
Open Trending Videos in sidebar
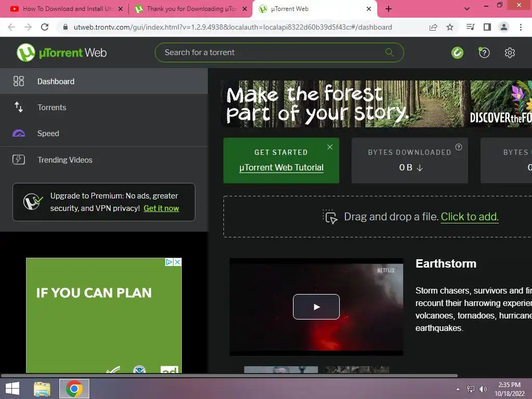104,159
